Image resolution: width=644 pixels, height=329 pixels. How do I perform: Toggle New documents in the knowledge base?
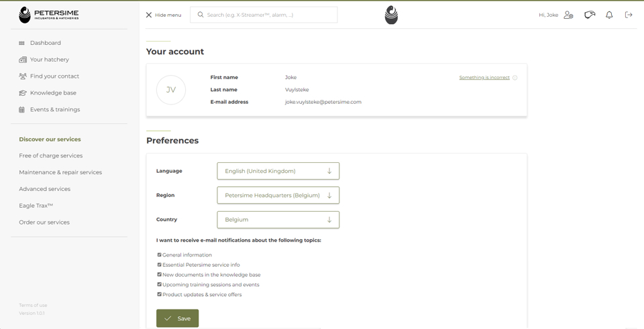(160, 275)
